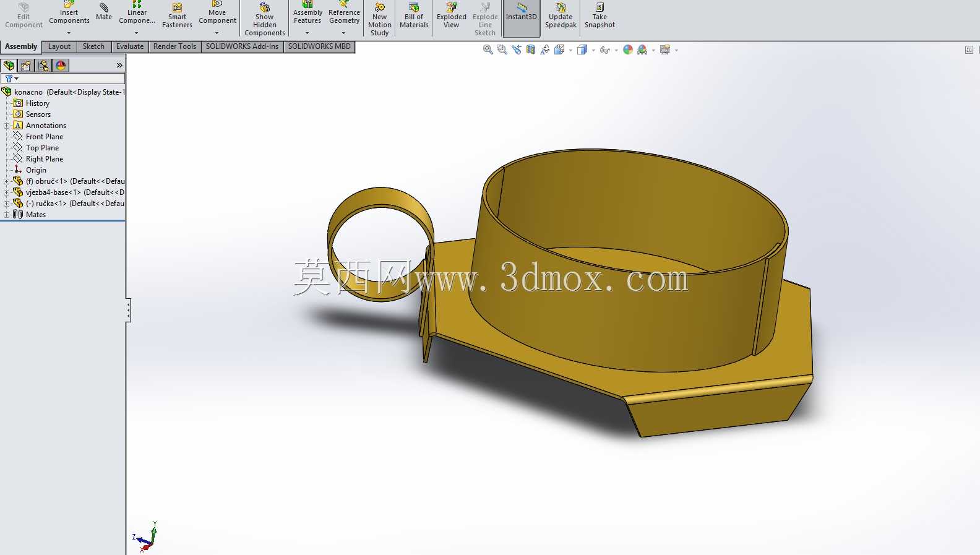This screenshot has width=980, height=555.
Task: Open ConfigurationManager tab
Action: click(x=43, y=65)
